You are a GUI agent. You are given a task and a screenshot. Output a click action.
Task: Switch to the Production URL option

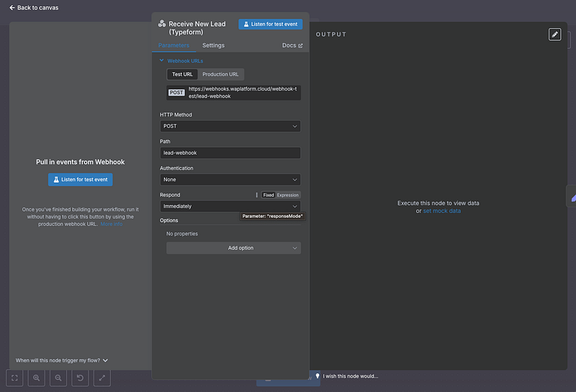tap(220, 74)
